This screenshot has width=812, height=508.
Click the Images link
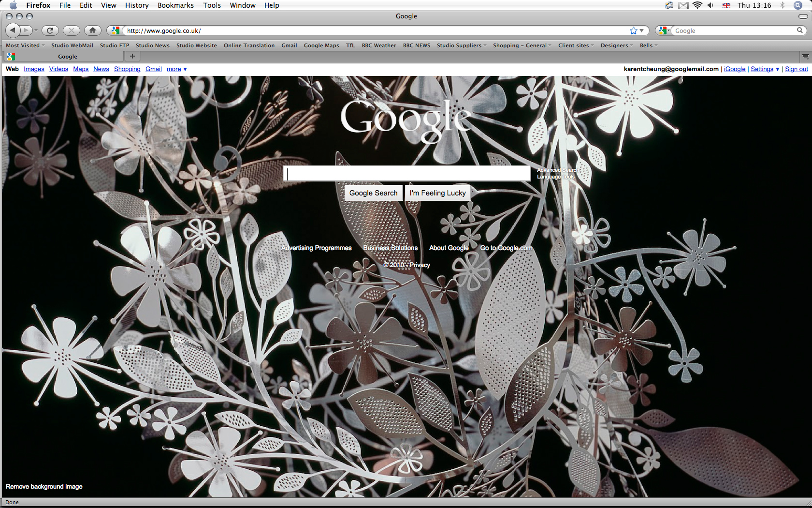tap(34, 69)
